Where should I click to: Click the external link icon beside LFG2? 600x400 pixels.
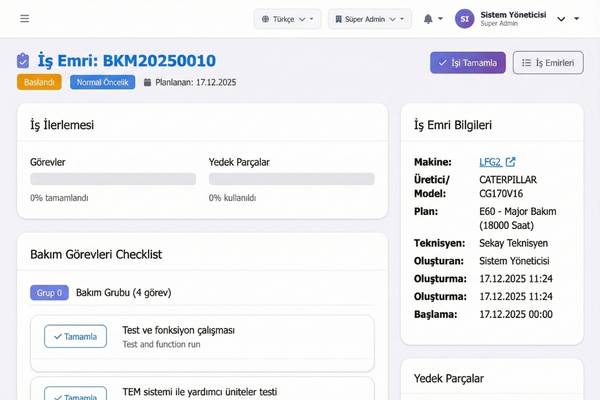[510, 162]
